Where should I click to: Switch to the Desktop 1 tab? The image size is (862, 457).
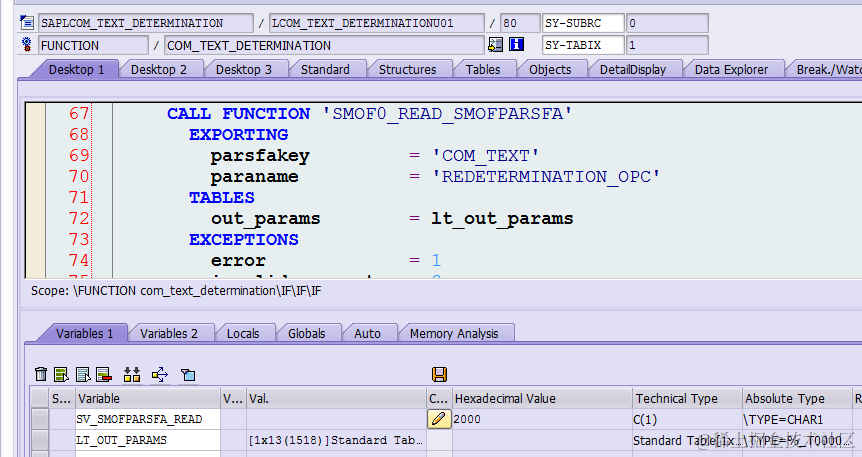pos(76,69)
